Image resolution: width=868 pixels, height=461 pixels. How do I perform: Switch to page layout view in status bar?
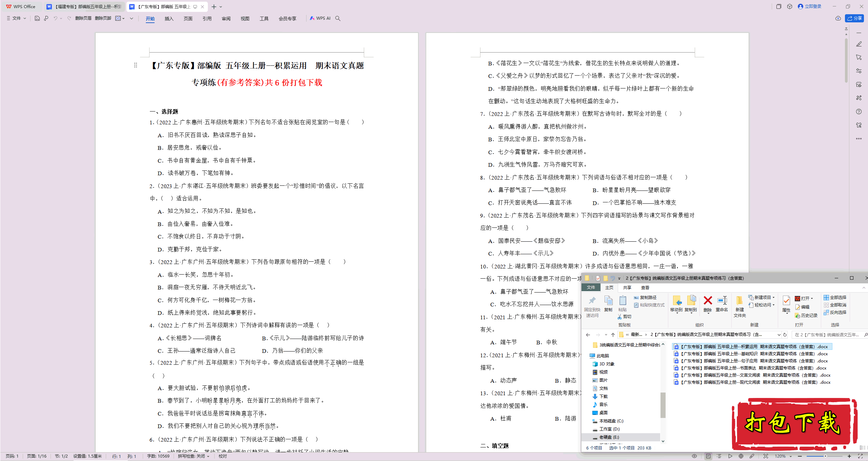(708, 456)
